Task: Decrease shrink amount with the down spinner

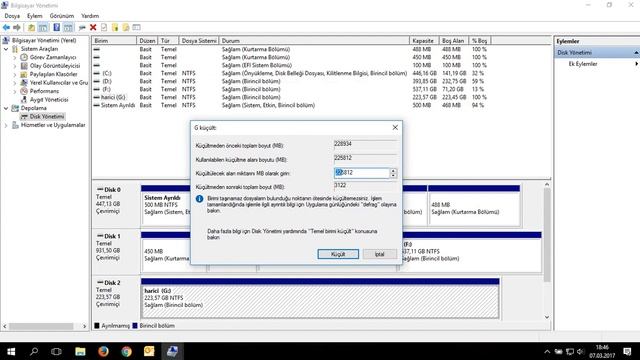Action: pos(393,176)
